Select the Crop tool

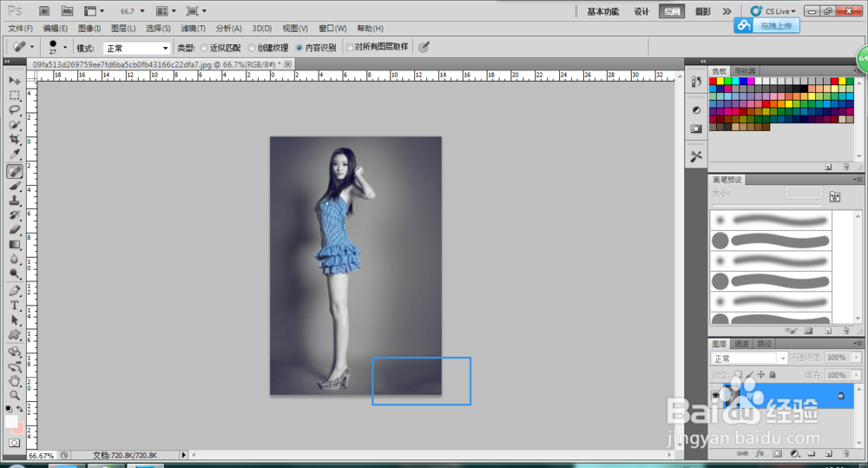tap(15, 139)
